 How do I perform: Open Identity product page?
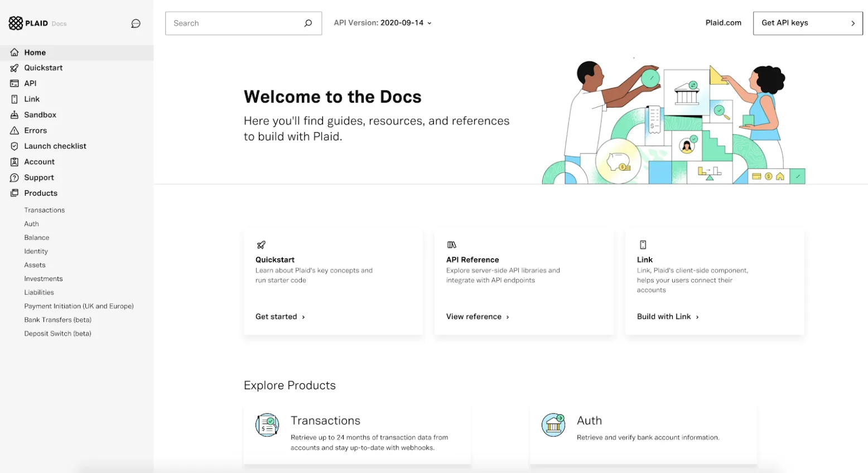click(x=36, y=252)
